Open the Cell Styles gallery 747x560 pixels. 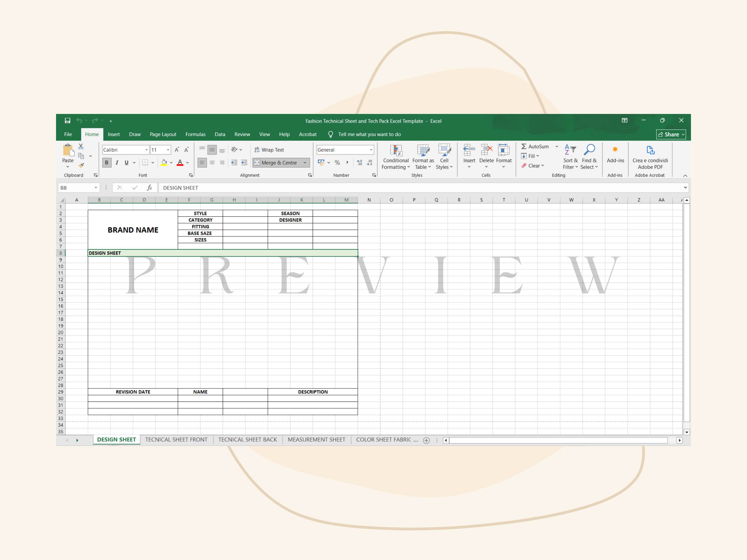(444, 157)
